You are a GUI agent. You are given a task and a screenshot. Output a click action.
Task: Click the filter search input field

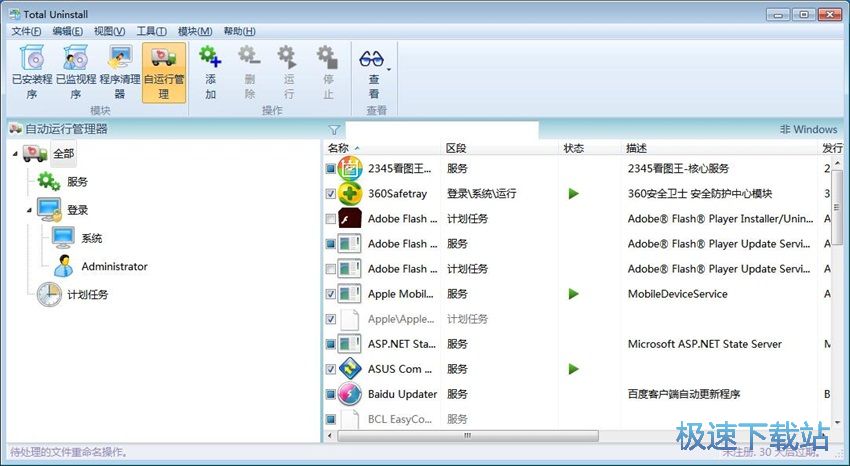(x=442, y=130)
